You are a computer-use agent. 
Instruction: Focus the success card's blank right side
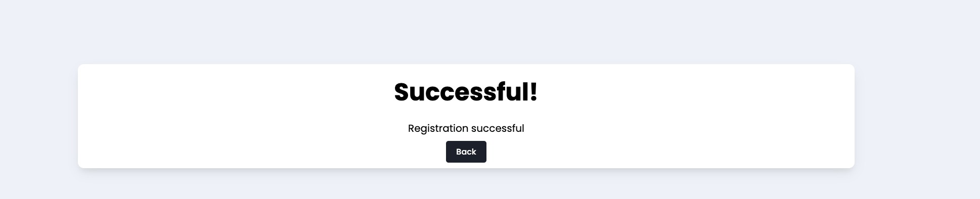[x=708, y=116]
